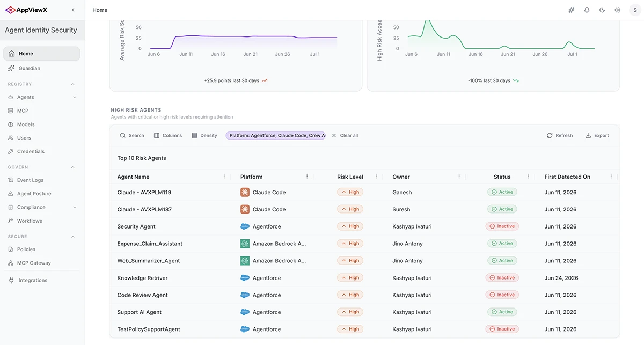This screenshot has height=345, width=644.
Task: Collapse the Registry section
Action: coord(73,84)
